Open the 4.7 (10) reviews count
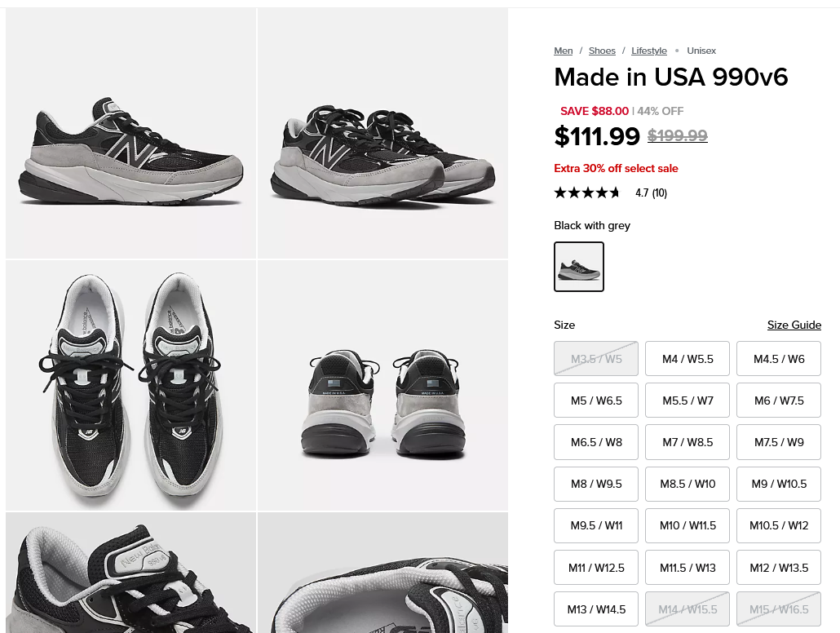Viewport: 840px width, 633px height. [651, 193]
